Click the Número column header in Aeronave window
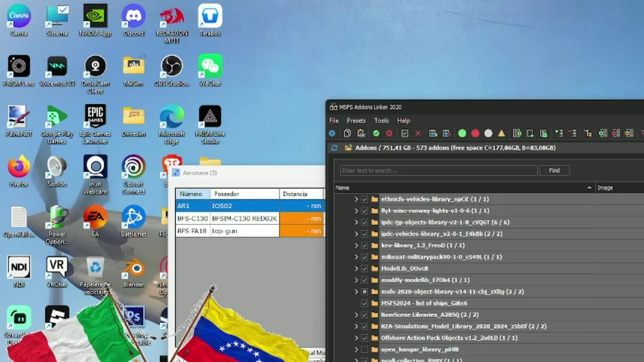The width and height of the screenshot is (644, 362). tap(193, 194)
